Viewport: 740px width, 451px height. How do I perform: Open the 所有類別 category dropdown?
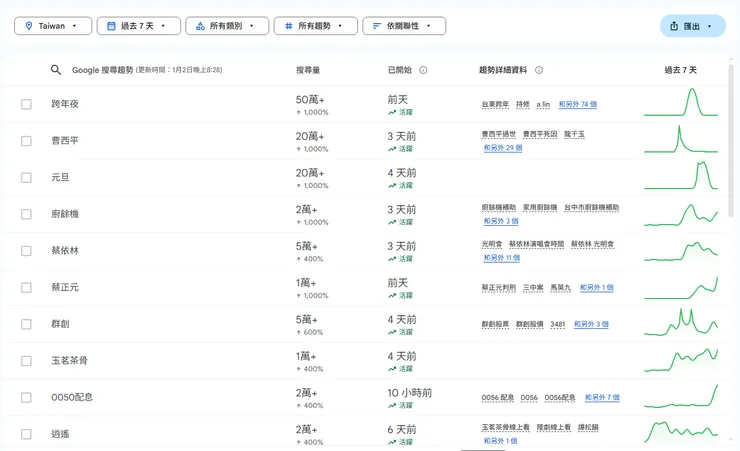pos(227,26)
